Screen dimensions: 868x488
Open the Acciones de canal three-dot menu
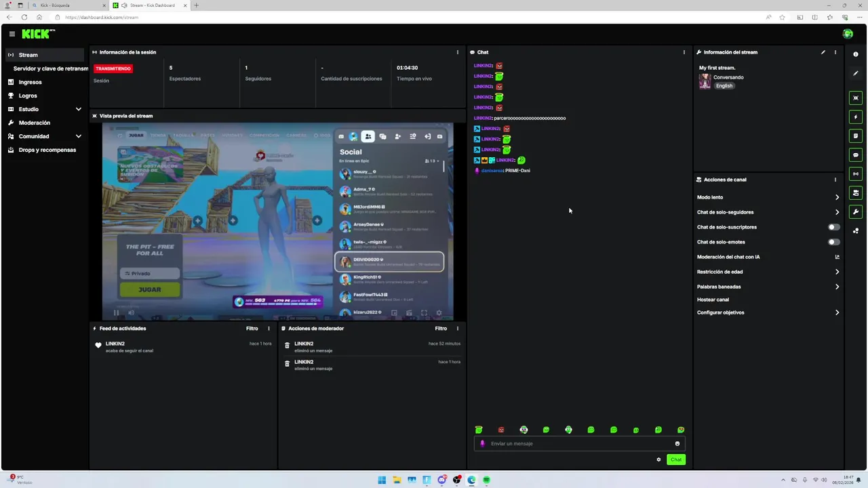pyautogui.click(x=835, y=180)
